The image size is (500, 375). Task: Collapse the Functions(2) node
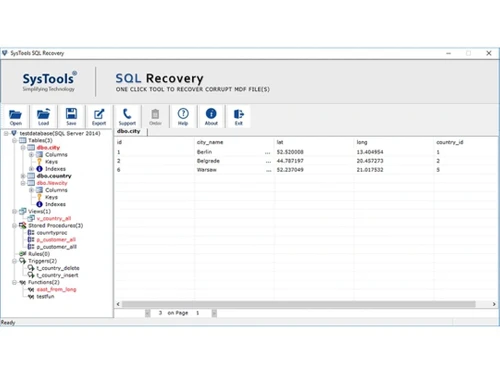[x=15, y=282]
